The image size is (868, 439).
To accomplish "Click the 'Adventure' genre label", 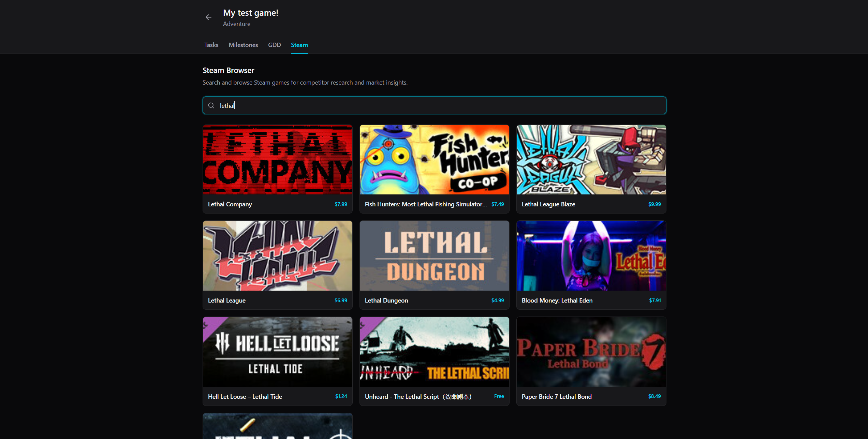I will click(237, 24).
